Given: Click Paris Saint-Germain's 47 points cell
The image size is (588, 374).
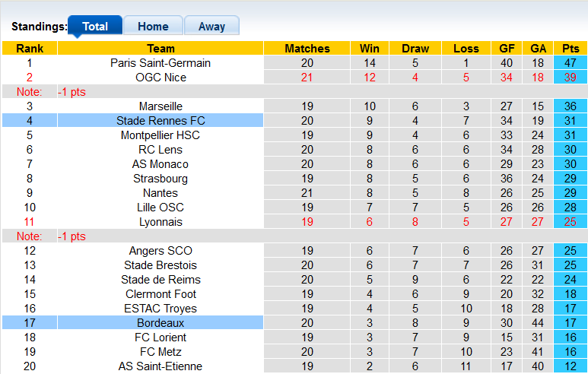Looking at the screenshot, I should point(570,63).
